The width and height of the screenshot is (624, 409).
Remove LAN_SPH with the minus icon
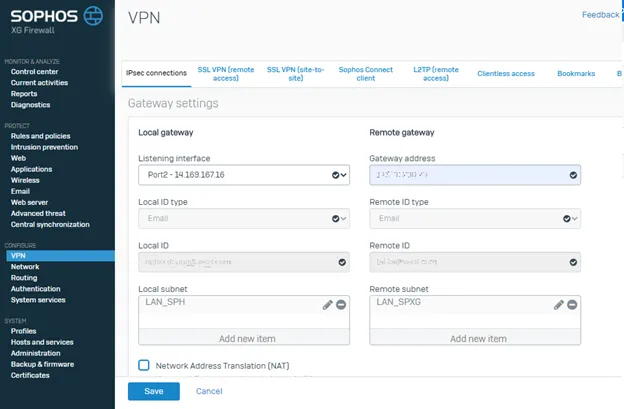[x=341, y=304]
